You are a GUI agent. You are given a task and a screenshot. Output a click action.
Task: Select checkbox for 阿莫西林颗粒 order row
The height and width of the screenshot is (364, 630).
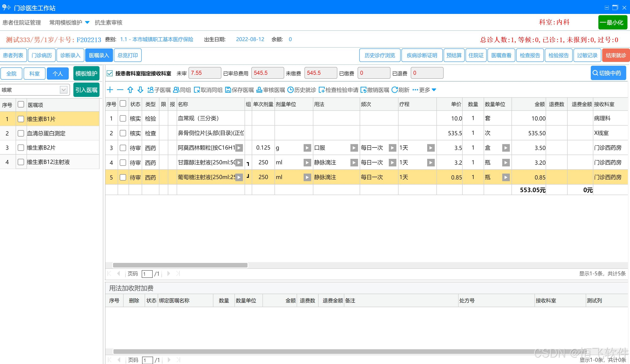point(123,148)
